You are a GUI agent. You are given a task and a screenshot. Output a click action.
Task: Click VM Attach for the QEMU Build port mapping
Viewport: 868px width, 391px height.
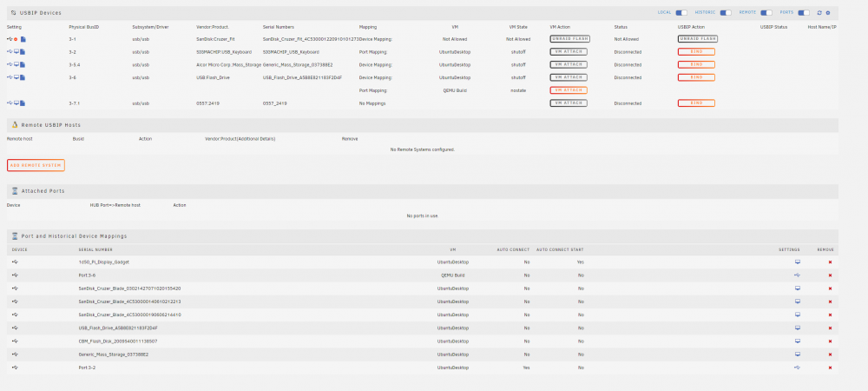click(569, 90)
